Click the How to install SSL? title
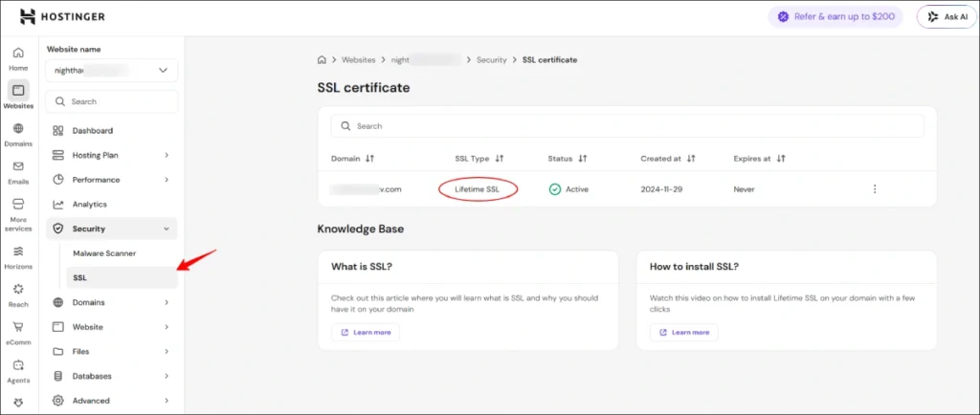This screenshot has width=980, height=415. pos(695,267)
